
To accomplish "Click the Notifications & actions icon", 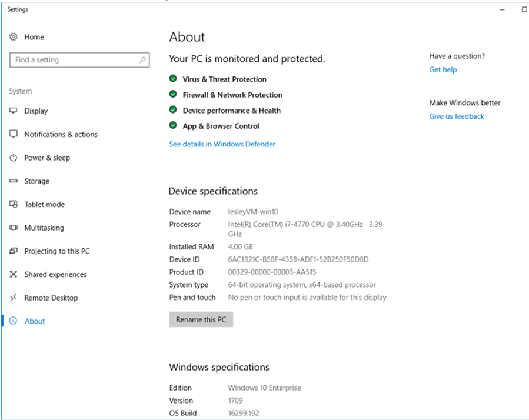I will (13, 134).
